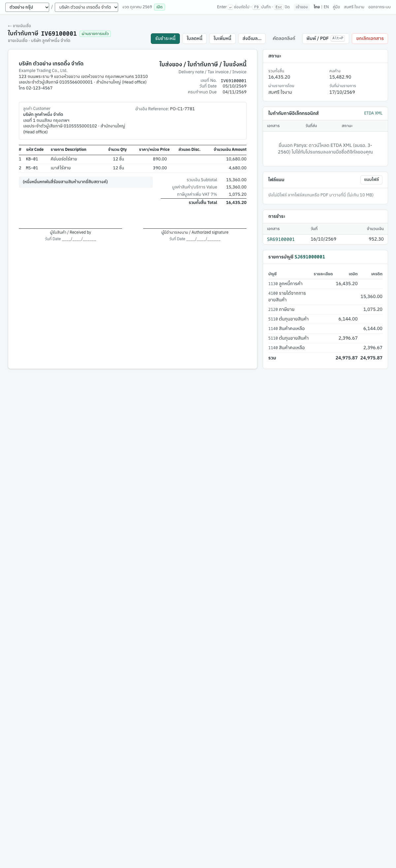Open the บริษัท ตัวอย่าง เทรดดิ้ง จำกัด company dropdown
396x868 pixels.
pos(86,7)
